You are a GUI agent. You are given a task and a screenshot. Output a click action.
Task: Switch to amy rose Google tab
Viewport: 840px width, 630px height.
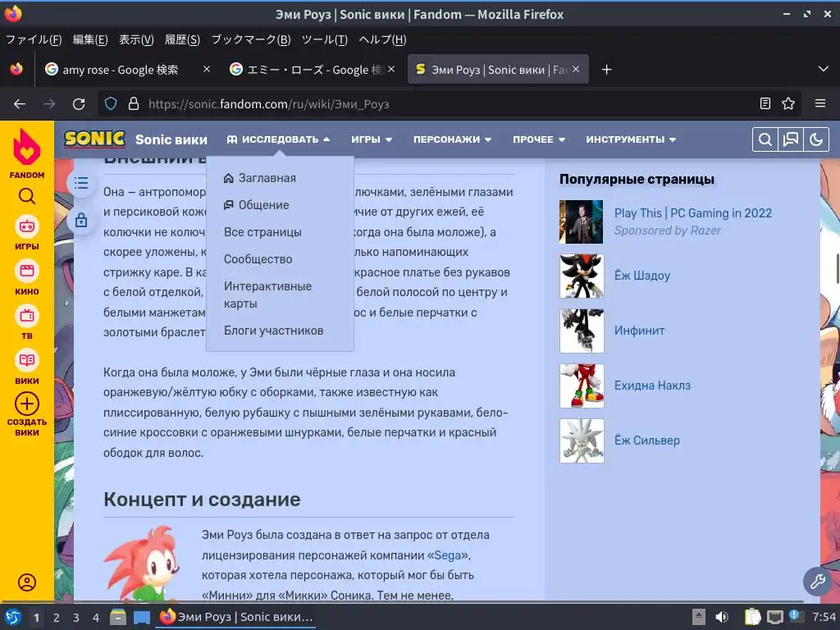(x=121, y=70)
